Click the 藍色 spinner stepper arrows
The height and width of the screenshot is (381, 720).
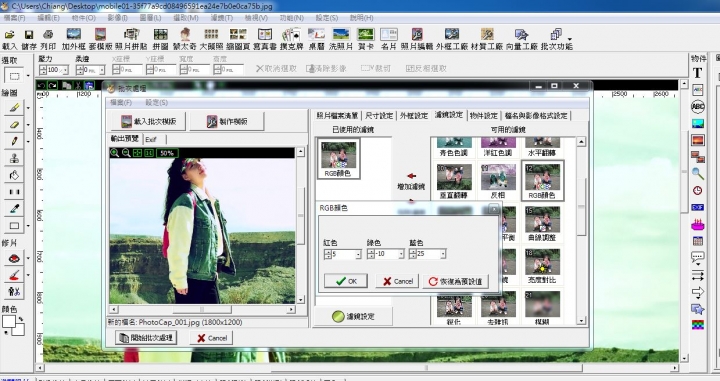click(412, 254)
